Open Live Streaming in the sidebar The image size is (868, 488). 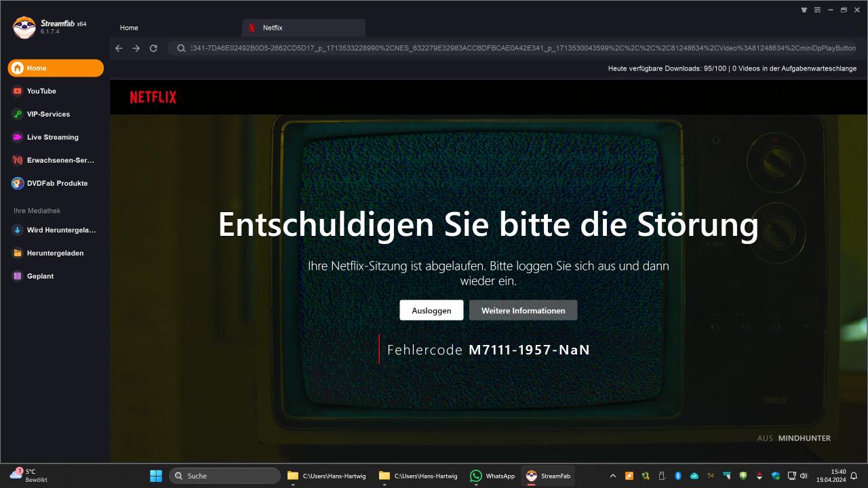point(56,137)
